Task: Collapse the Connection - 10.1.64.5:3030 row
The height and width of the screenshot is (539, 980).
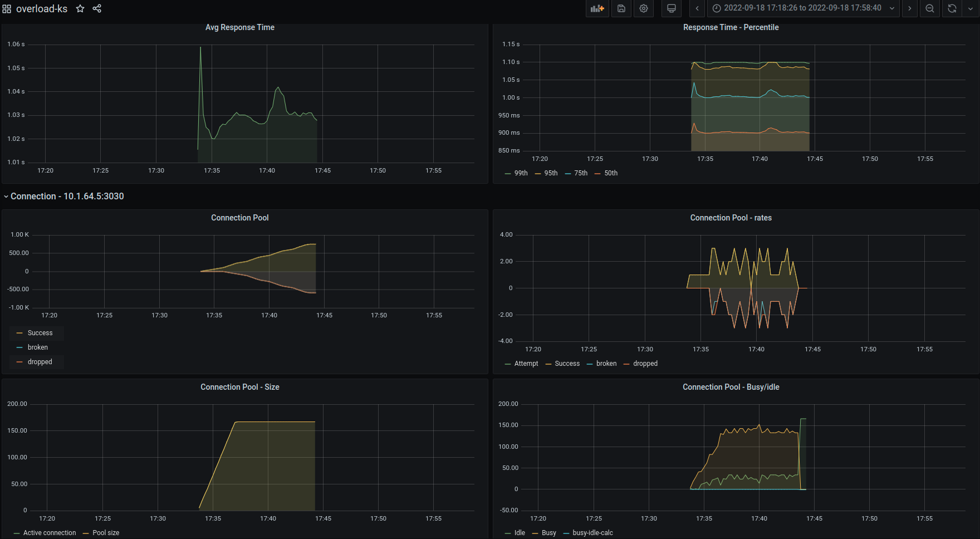Action: [x=64, y=197]
